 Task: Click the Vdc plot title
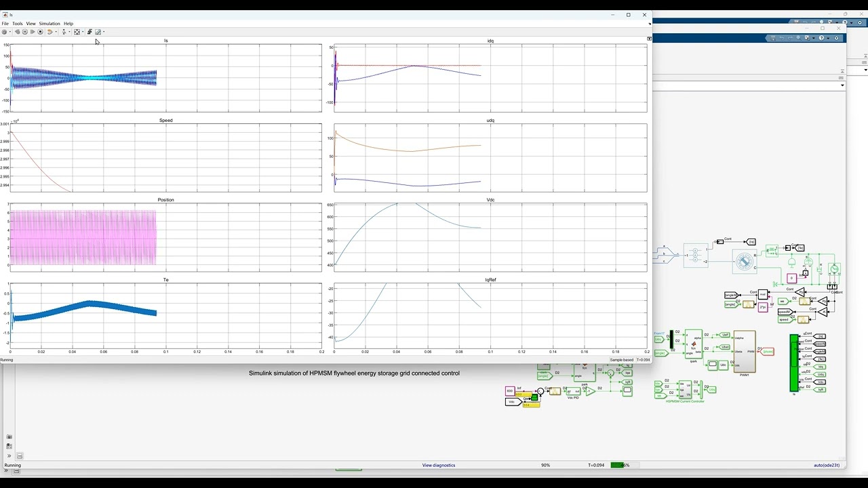coord(490,200)
